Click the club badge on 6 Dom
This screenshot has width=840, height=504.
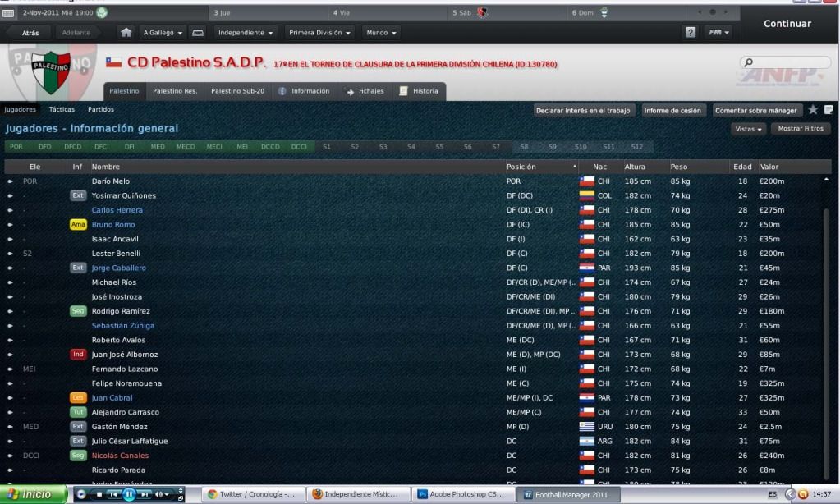pos(604,12)
